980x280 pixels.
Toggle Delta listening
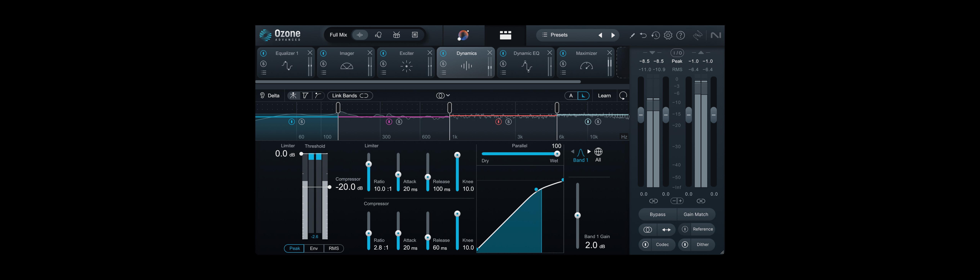pyautogui.click(x=270, y=96)
